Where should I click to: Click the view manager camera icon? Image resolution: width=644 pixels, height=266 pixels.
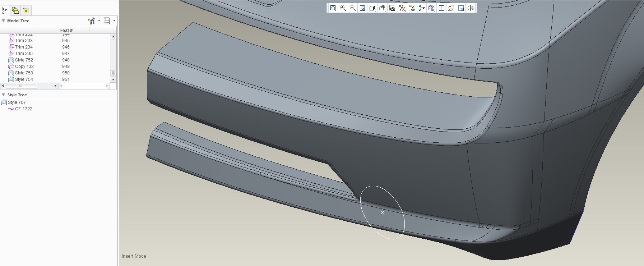point(392,8)
